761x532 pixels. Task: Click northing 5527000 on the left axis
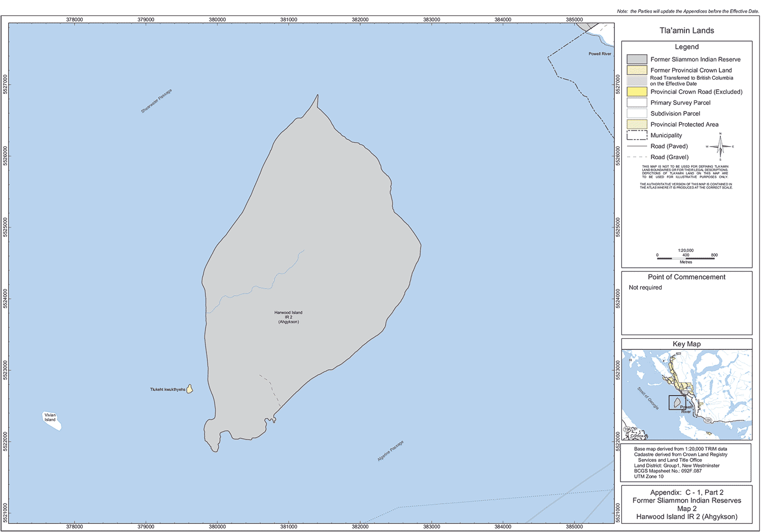point(5,85)
